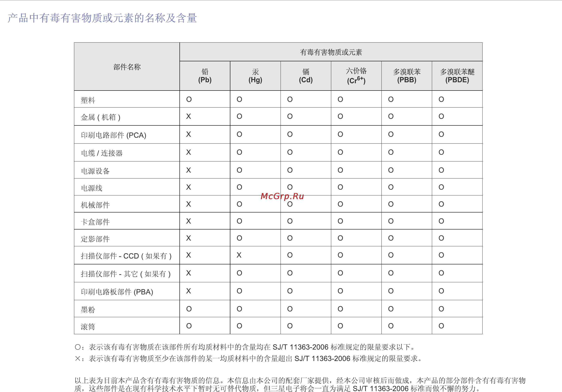Select the 镉 (Cd) column header

pos(306,76)
